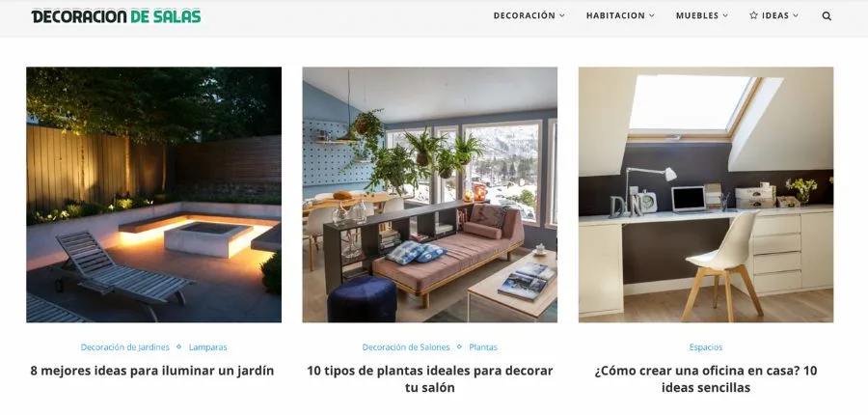This screenshot has width=868, height=415.
Task: Expand the Decoración menu chevron
Action: (562, 16)
